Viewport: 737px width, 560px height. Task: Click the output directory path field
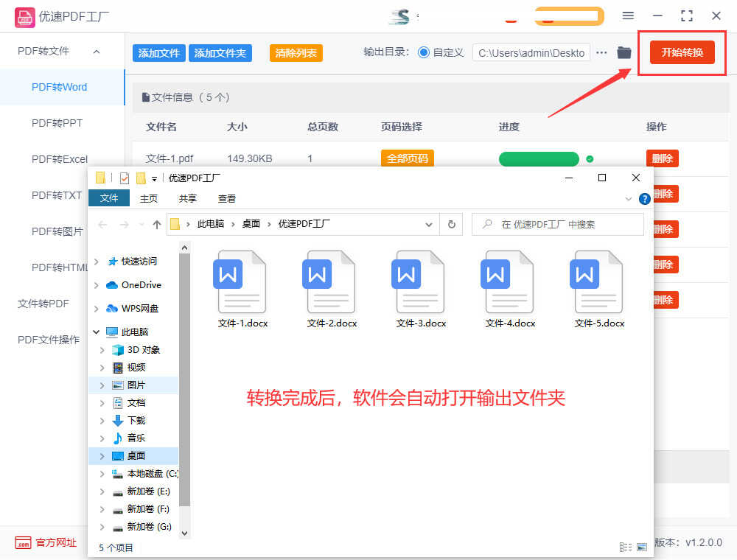point(531,53)
